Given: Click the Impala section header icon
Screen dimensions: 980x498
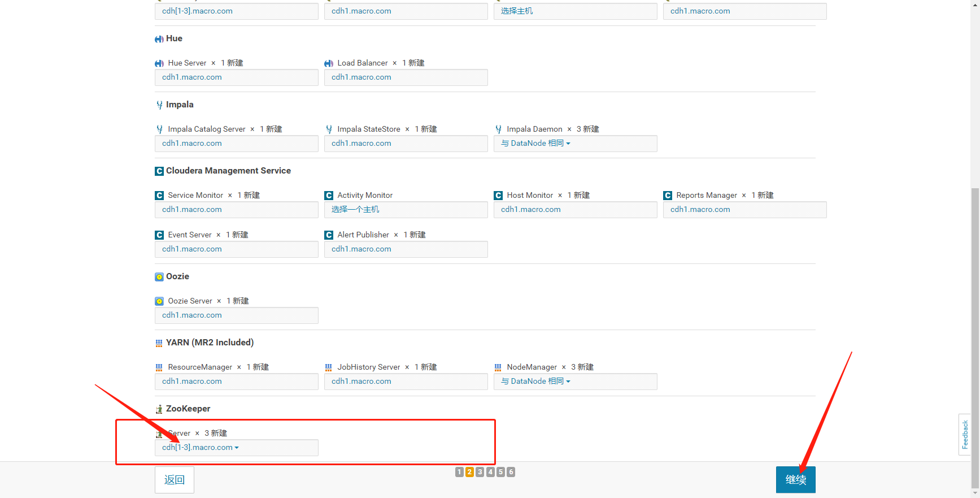Looking at the screenshot, I should 159,105.
